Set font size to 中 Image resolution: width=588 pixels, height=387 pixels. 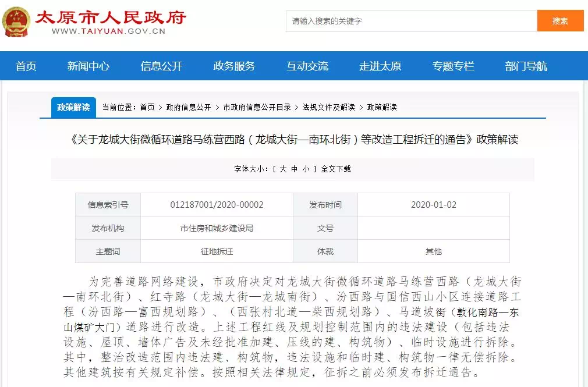tap(295, 169)
